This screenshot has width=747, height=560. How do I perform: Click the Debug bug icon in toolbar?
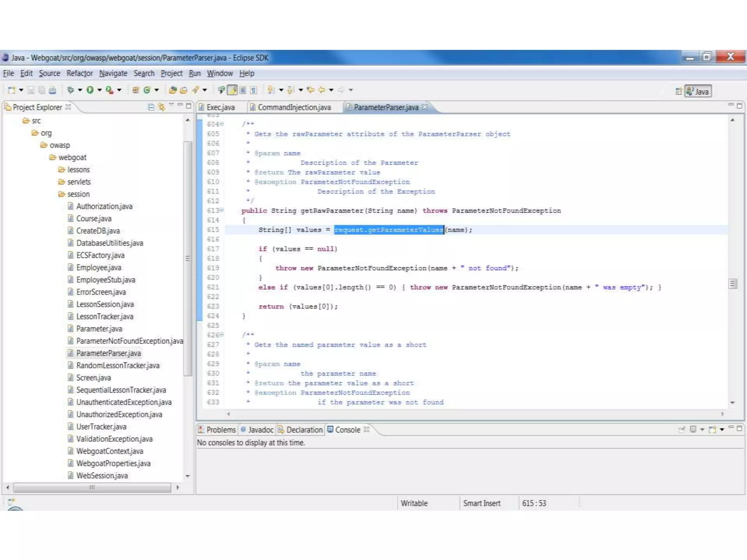[71, 90]
